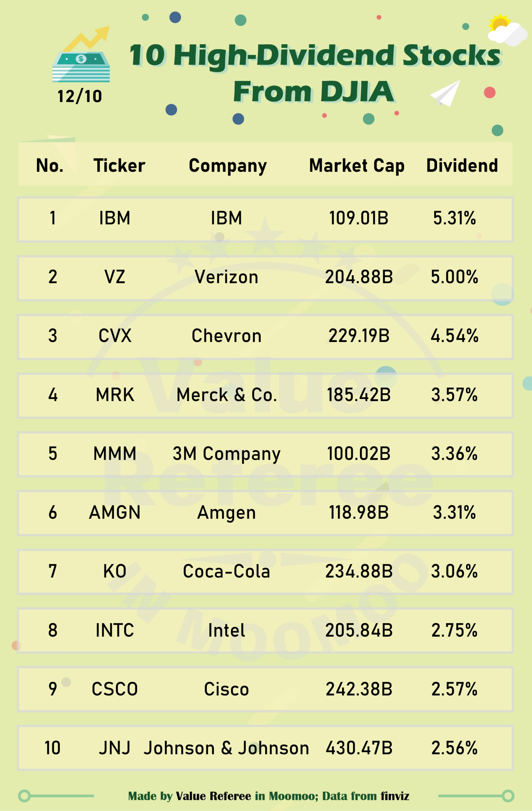Screen dimensions: 532x811
Task: Click the Market Cap column header
Action: (356, 166)
